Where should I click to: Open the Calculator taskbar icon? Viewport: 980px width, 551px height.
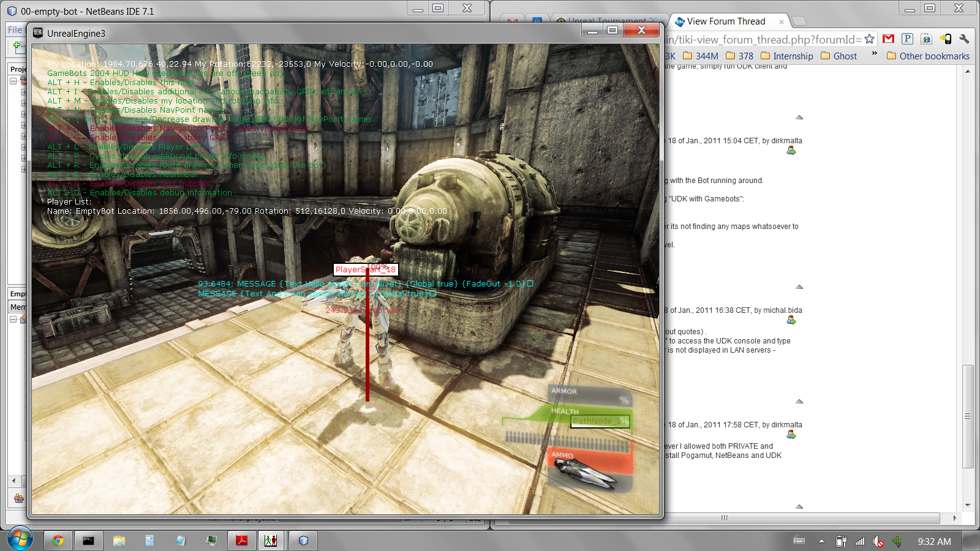tap(150, 541)
